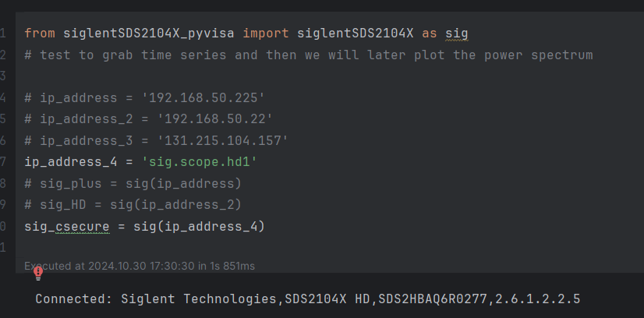Click the 'Connected: Siglent Technologies' output text
This screenshot has height=318, width=644.
(156, 299)
